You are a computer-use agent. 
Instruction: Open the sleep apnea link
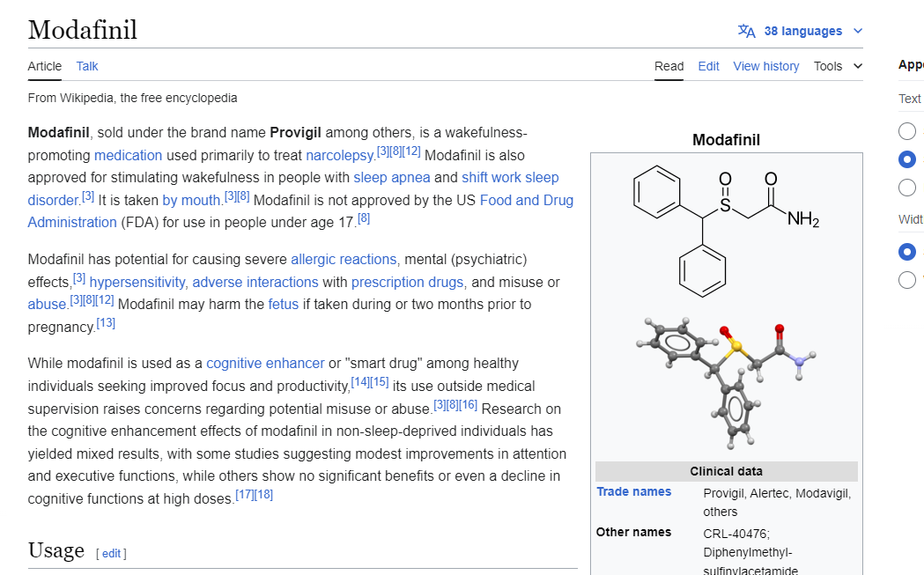392,178
